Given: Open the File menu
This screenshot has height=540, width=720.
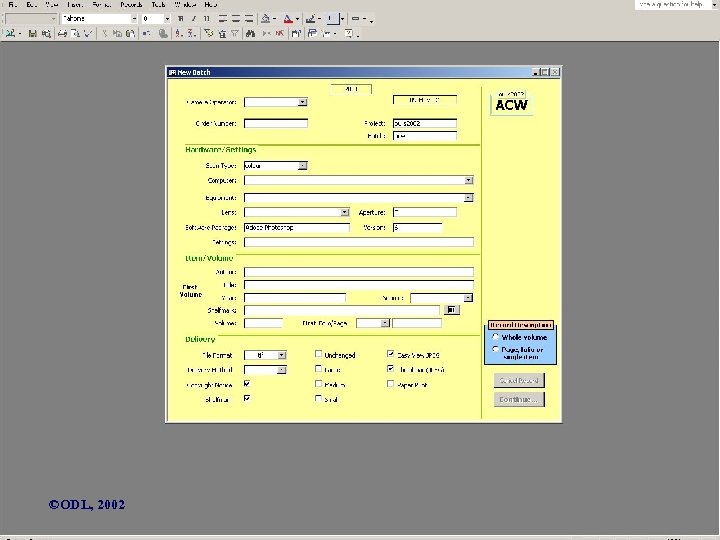Looking at the screenshot, I should click(x=13, y=5).
